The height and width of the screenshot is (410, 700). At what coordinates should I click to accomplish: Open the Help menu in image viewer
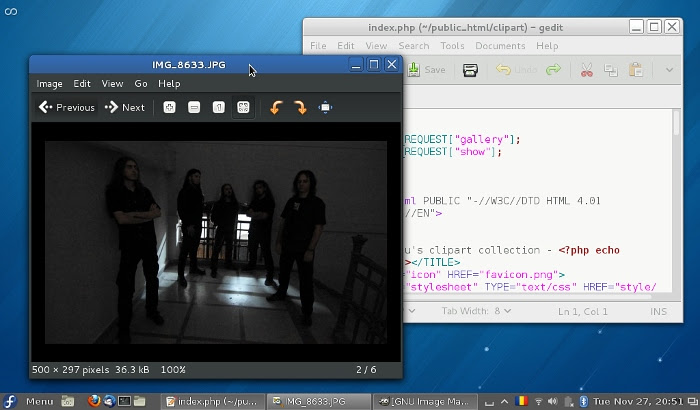point(169,84)
